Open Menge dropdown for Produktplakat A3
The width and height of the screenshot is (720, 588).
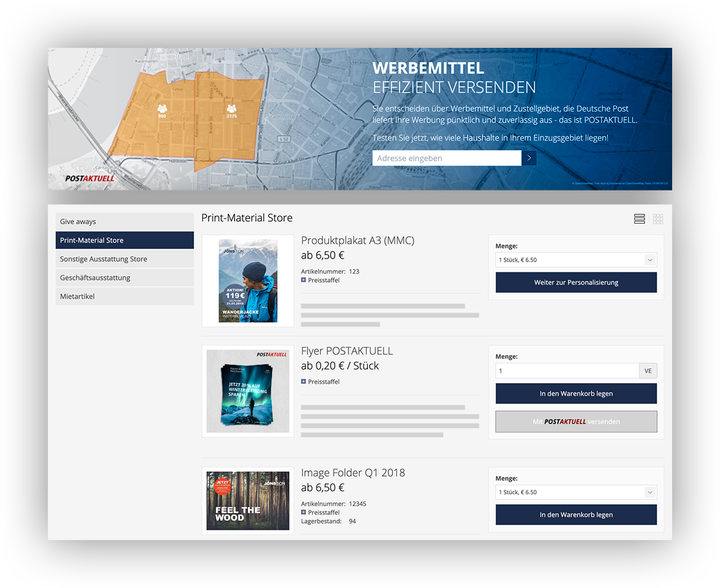click(576, 260)
